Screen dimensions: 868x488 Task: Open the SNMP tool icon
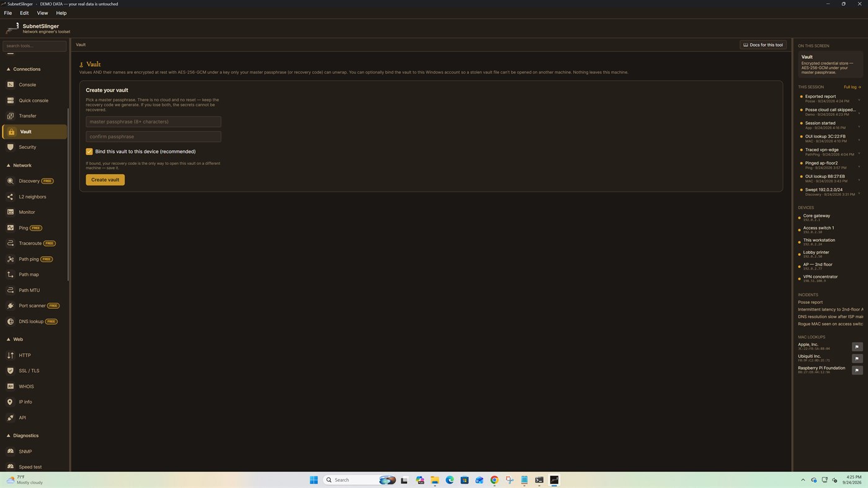pos(11,451)
